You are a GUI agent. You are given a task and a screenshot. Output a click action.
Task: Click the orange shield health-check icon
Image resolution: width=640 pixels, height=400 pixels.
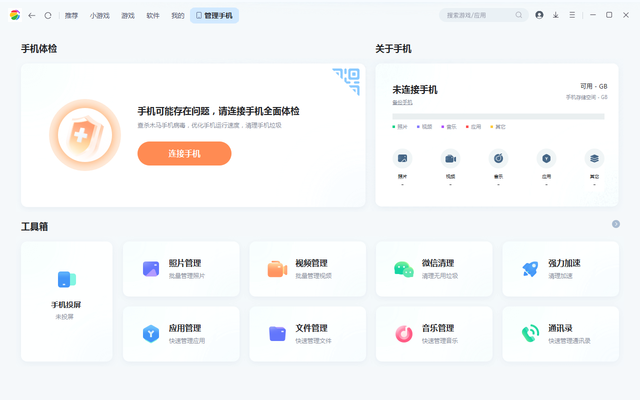[85, 135]
